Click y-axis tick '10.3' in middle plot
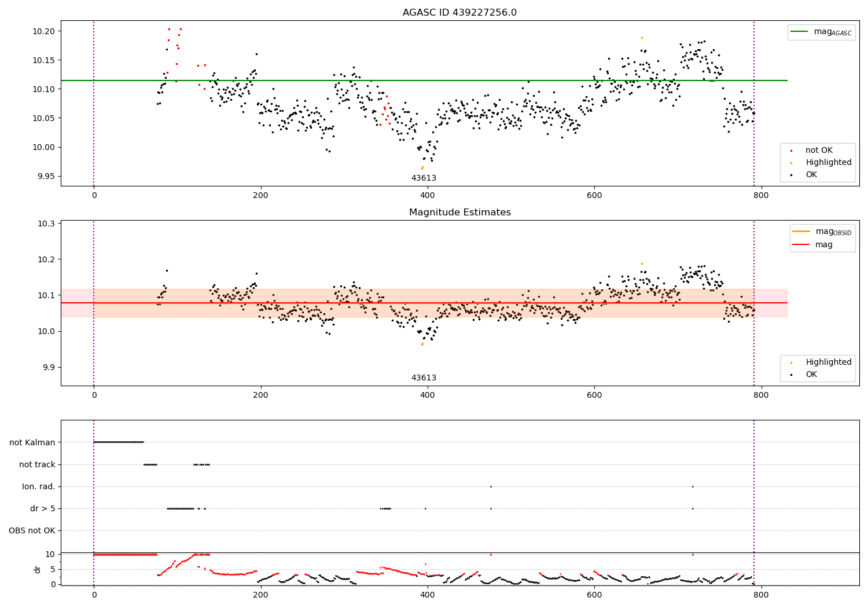 [x=46, y=224]
